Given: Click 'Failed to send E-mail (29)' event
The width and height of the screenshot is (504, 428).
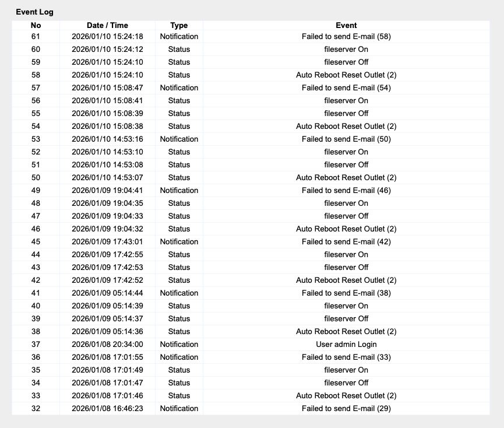Looking at the screenshot, I should tap(346, 409).
